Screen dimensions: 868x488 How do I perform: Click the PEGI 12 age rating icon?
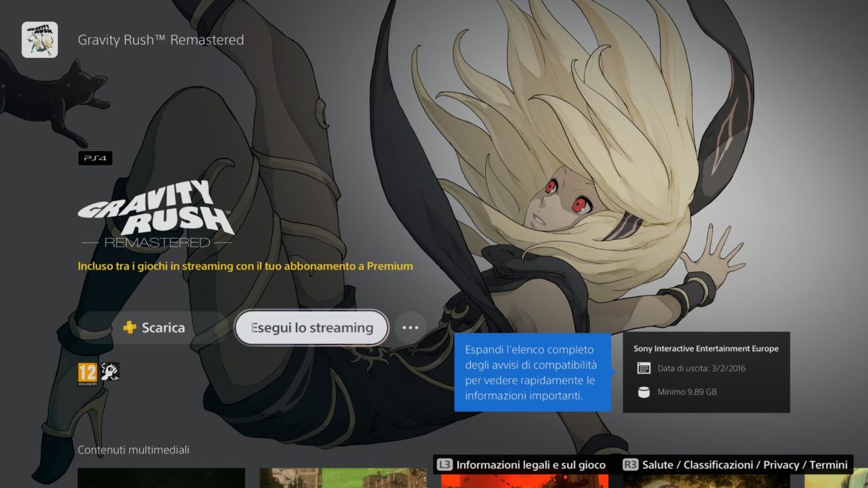click(x=87, y=372)
